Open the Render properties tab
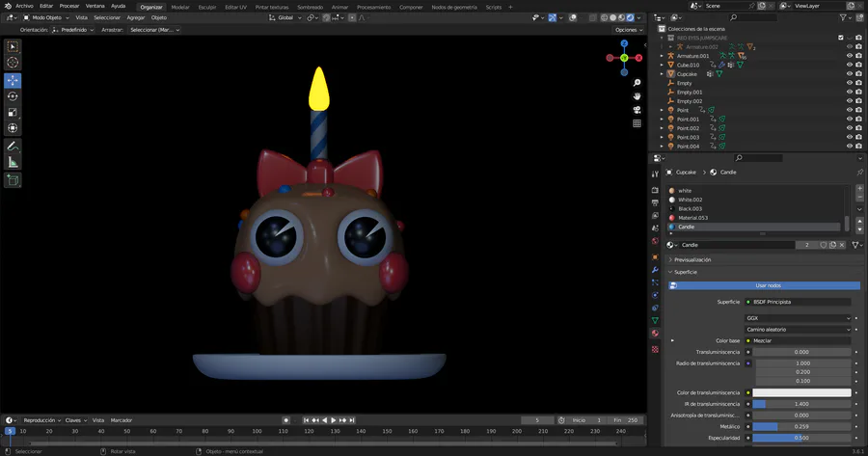 coord(656,190)
